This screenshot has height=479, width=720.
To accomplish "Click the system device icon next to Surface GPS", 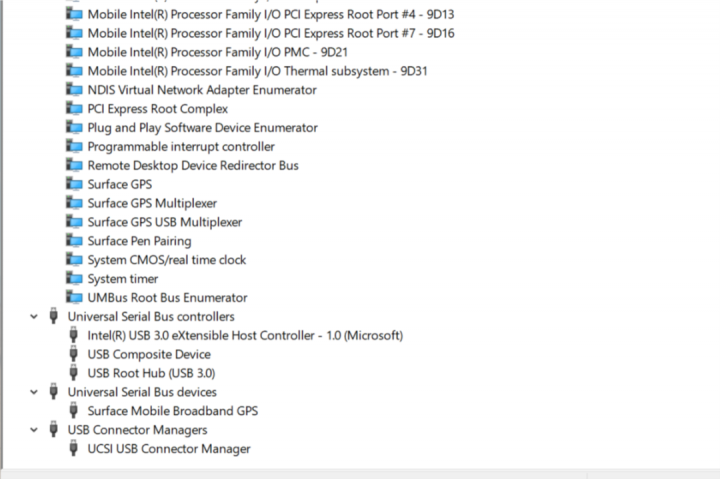I will tap(74, 184).
